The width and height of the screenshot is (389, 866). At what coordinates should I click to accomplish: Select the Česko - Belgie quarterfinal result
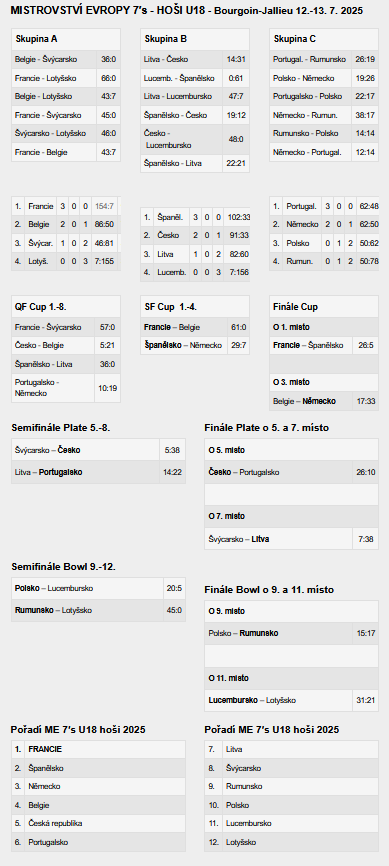66,346
